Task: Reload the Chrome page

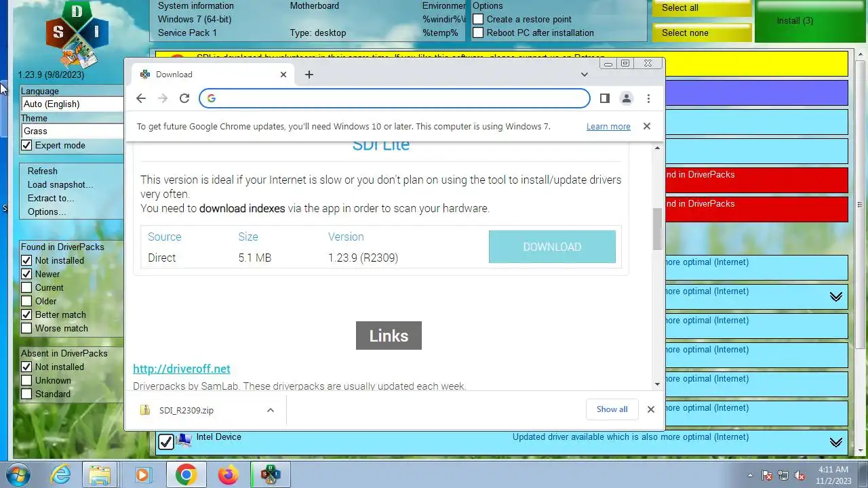Action: click(184, 98)
